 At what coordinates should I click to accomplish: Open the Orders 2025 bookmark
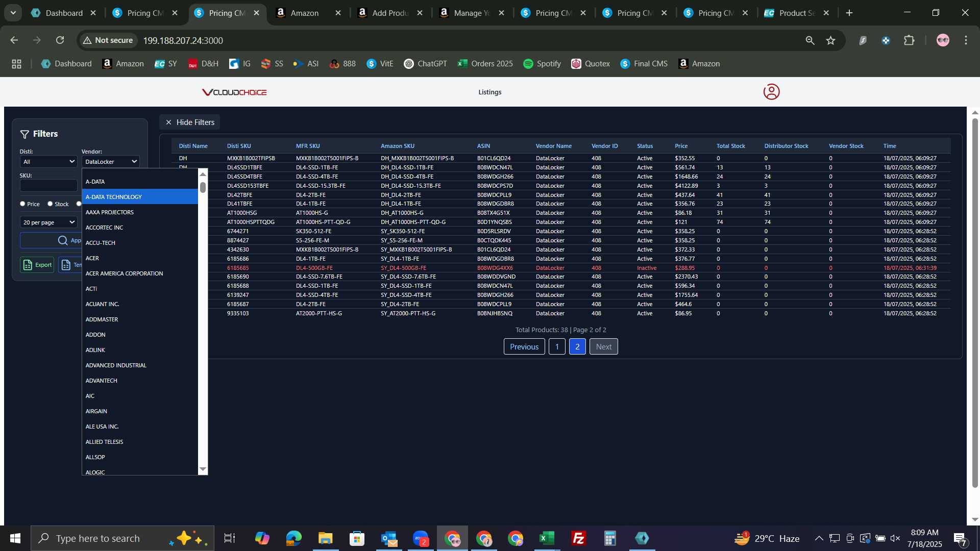point(485,64)
